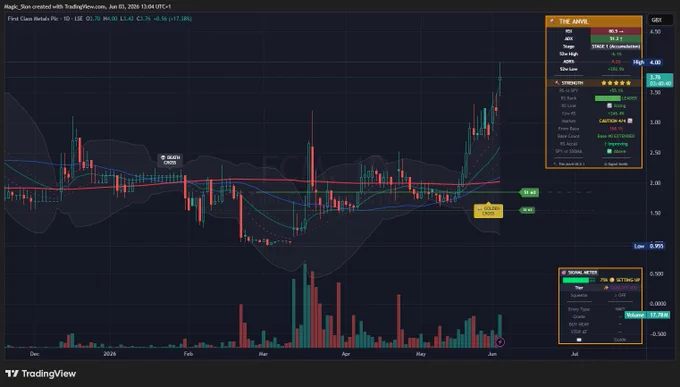Screen dimensions: 680x387
Task: Click the five-star Strength rating
Action: 616,83
